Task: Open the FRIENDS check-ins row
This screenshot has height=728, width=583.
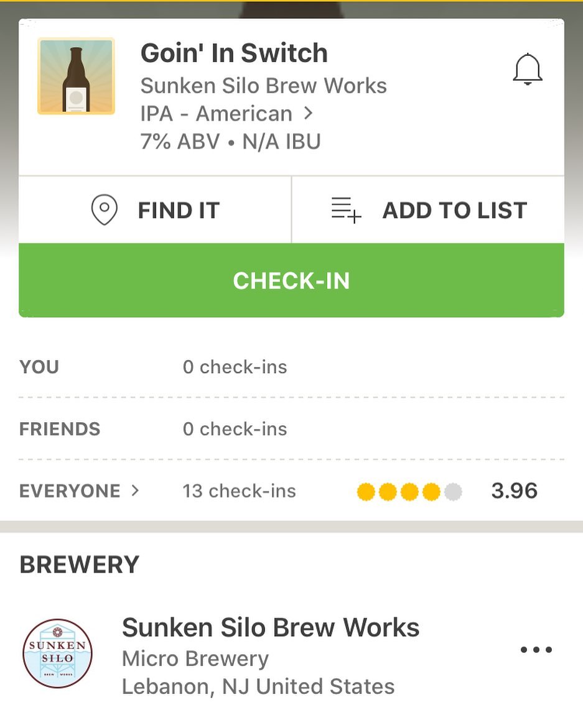Action: (291, 429)
